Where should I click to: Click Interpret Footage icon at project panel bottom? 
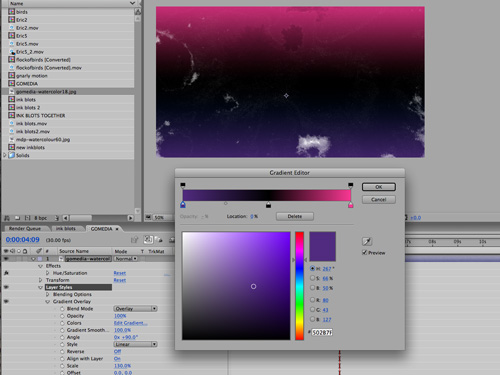(x=7, y=218)
